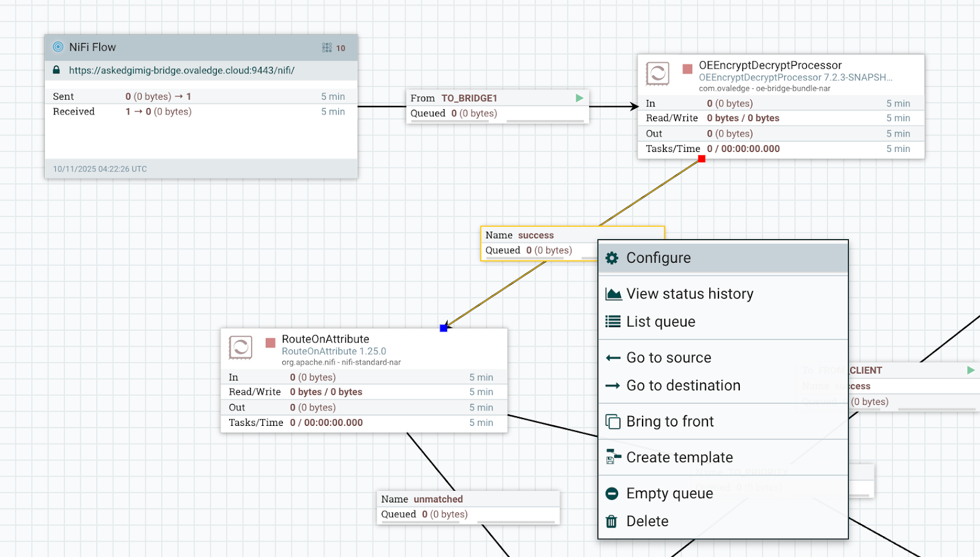This screenshot has height=557, width=980.
Task: Open View status history
Action: [690, 294]
